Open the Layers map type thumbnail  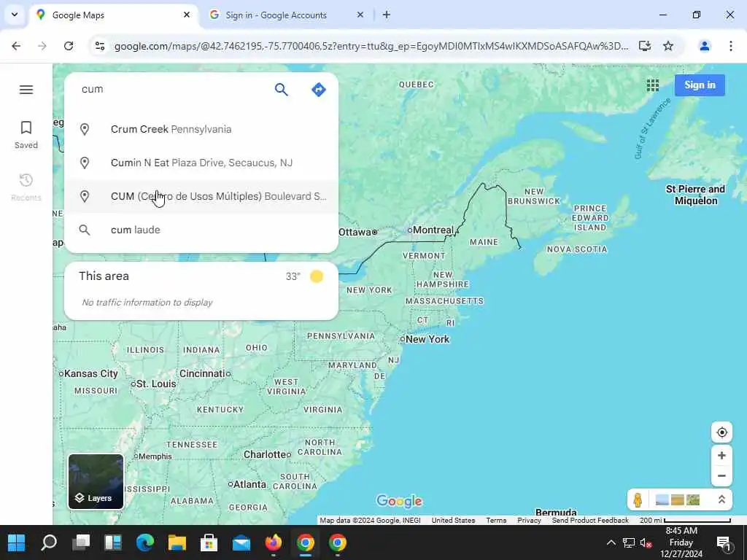pos(96,481)
